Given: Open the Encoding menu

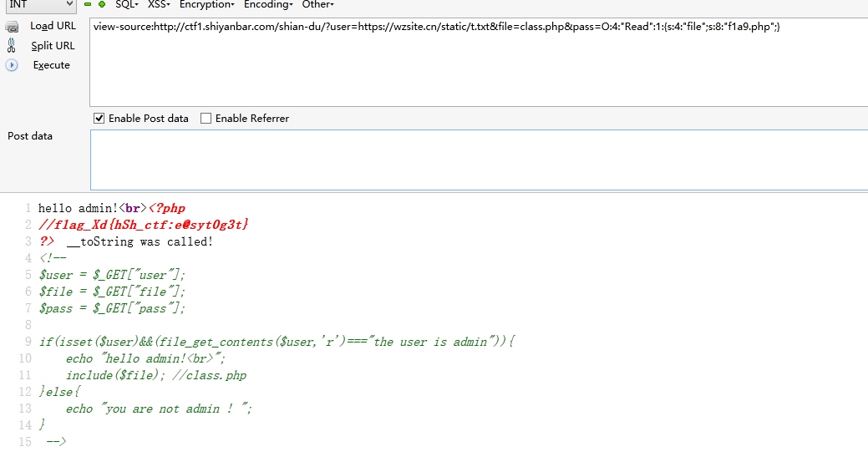Looking at the screenshot, I should pyautogui.click(x=268, y=4).
